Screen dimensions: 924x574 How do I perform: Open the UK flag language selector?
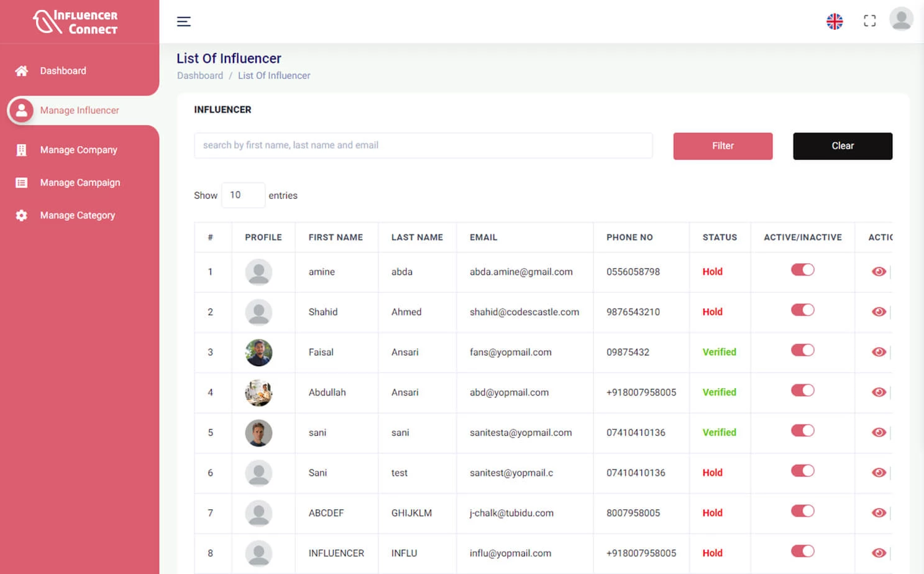pos(835,21)
